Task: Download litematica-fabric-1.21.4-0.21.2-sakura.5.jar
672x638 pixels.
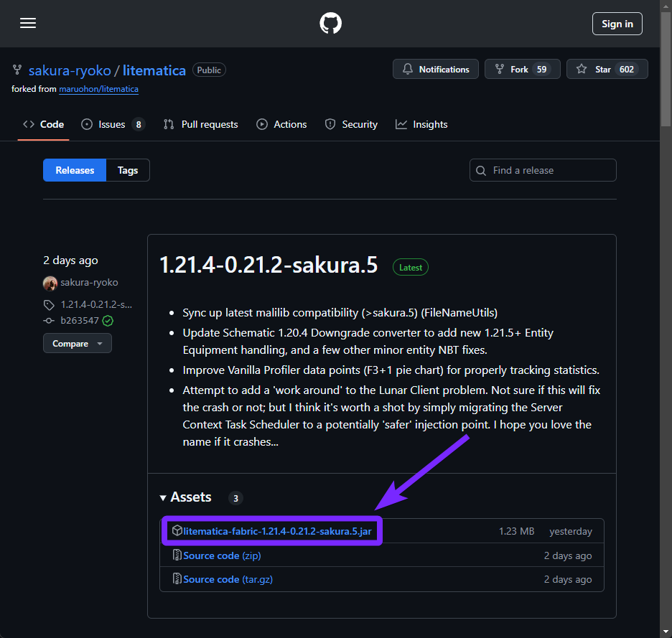Action: (x=279, y=531)
